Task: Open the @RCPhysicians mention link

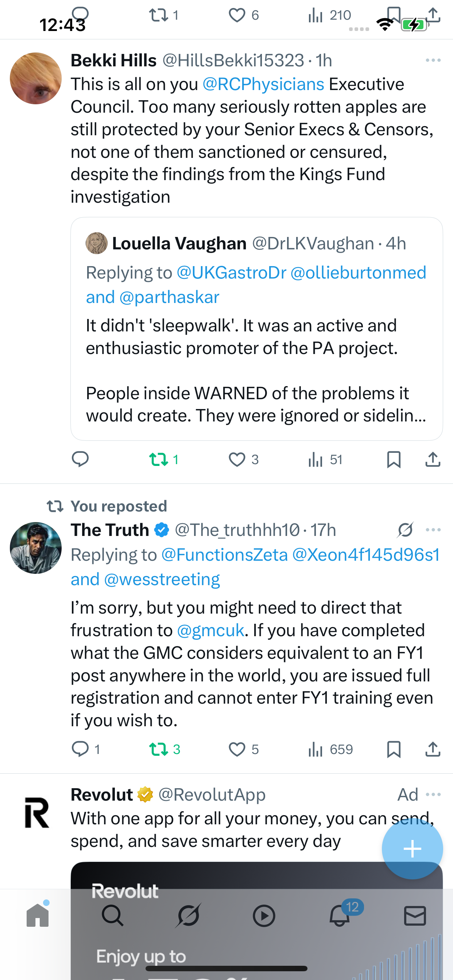Action: click(x=263, y=84)
